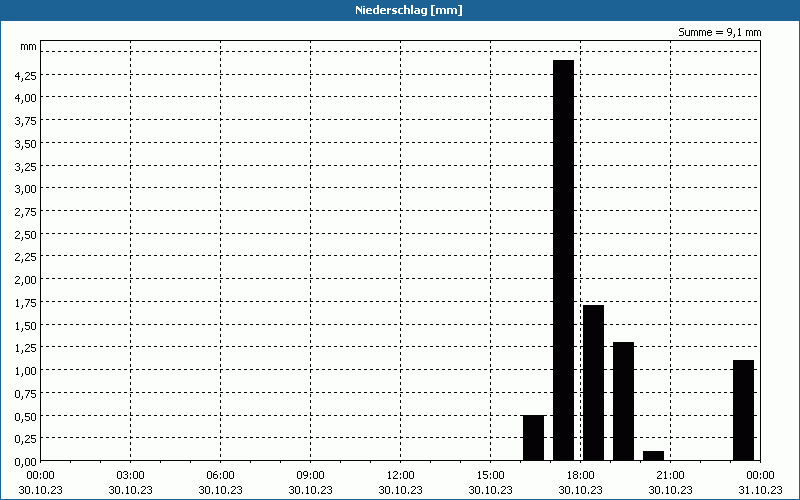Click the 21:00 time axis label
This screenshot has height=500, width=800.
click(670, 476)
